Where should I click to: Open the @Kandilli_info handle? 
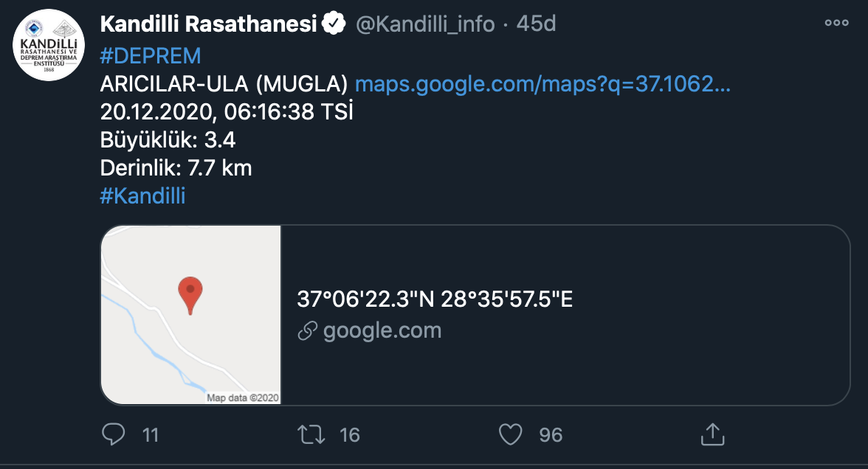point(425,24)
